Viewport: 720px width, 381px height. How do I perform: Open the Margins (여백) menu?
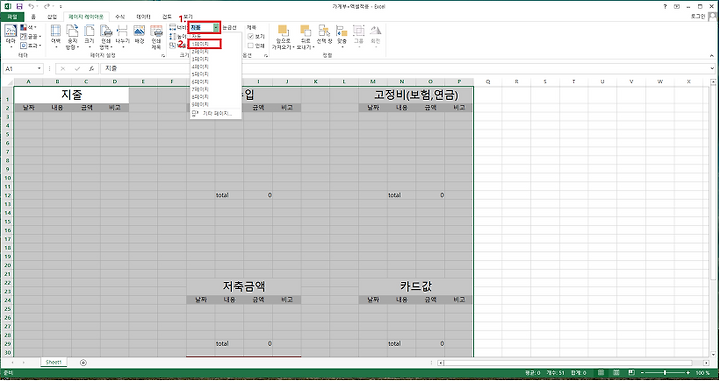coord(56,37)
